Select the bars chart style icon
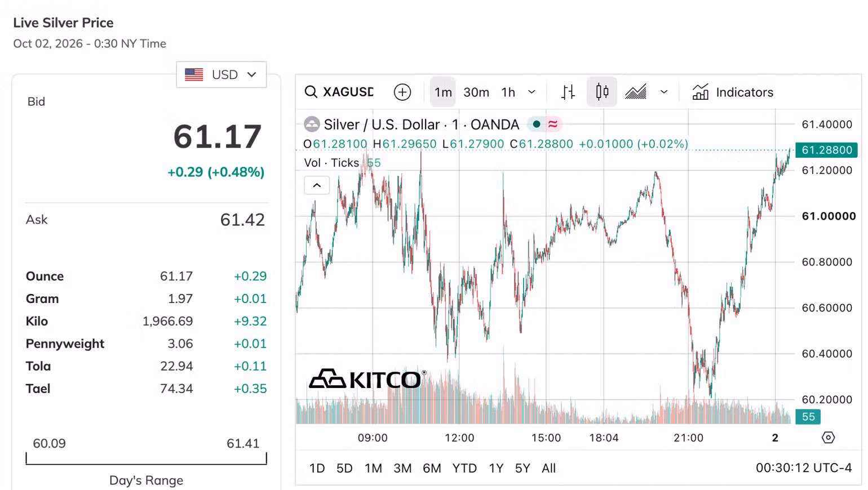The image size is (868, 490). coord(568,92)
